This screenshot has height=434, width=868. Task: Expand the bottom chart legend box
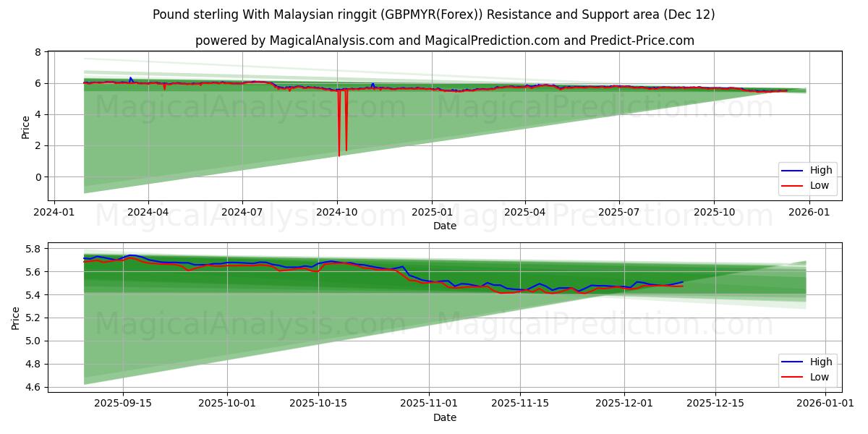[807, 369]
